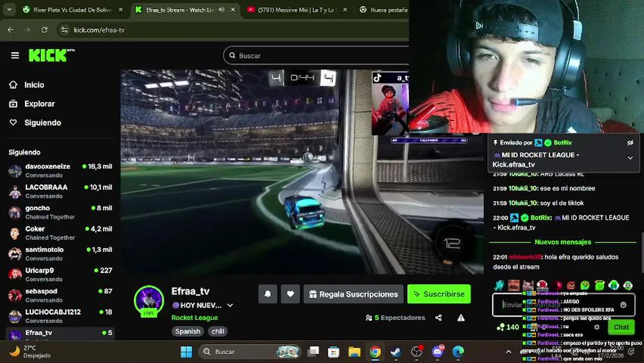Open OBS Studio from the taskbar
Viewport: 644px width, 363px height.
[x=417, y=351]
